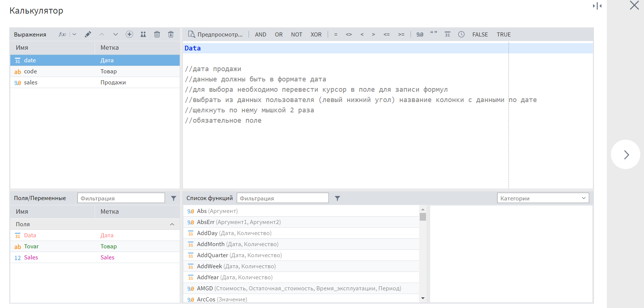
Task: Open the Категории dropdown
Action: (543, 198)
